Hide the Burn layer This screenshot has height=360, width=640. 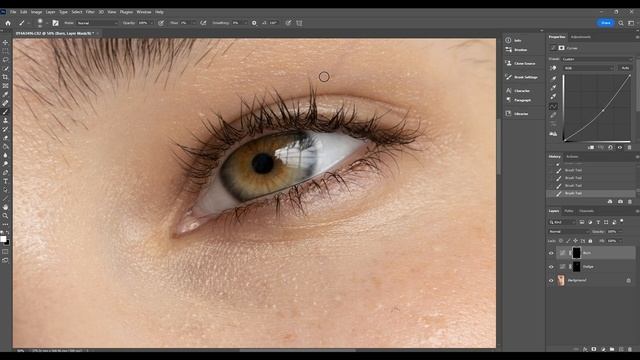tap(551, 253)
